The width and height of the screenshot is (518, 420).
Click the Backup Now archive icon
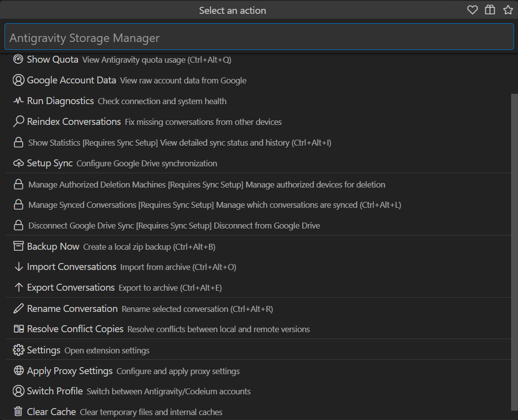click(18, 245)
